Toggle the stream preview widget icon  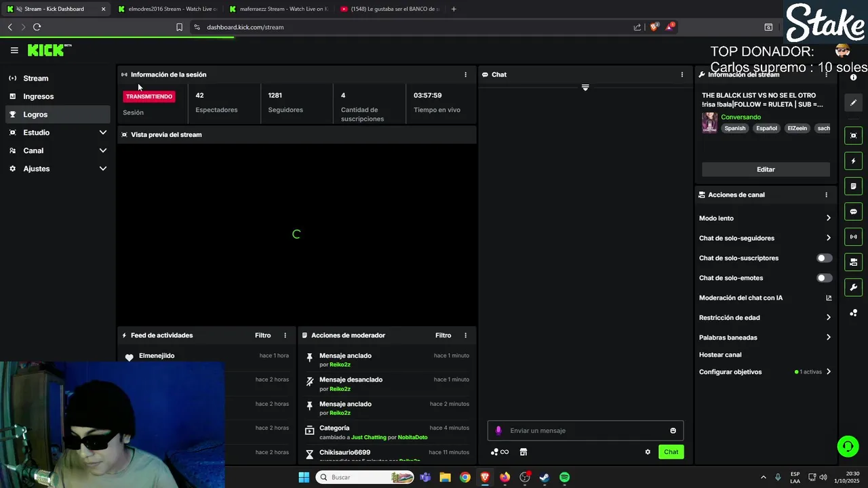click(853, 136)
